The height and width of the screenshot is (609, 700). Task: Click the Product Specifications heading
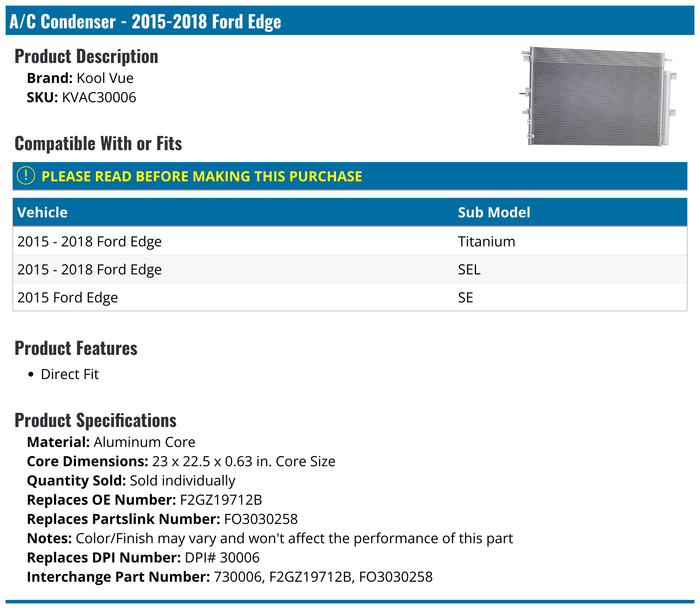(96, 420)
